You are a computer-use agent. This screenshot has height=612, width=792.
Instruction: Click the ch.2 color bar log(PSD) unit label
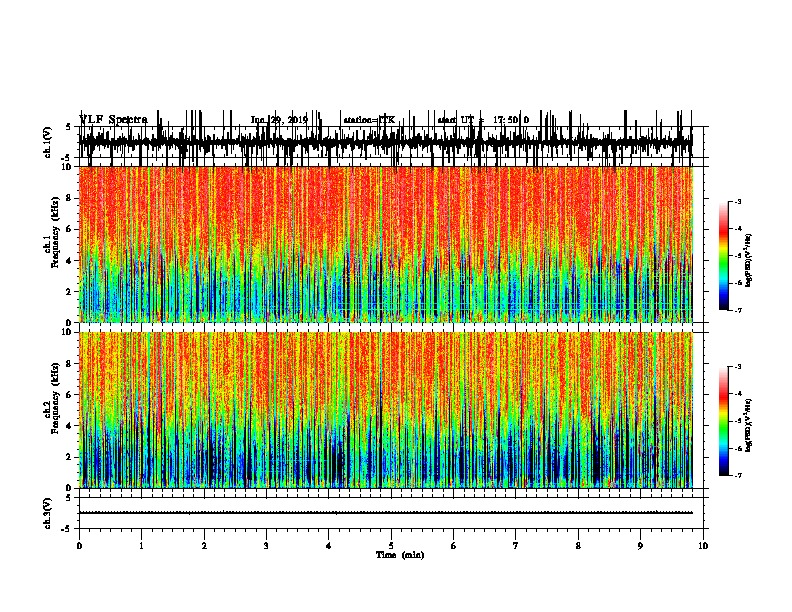point(749,425)
